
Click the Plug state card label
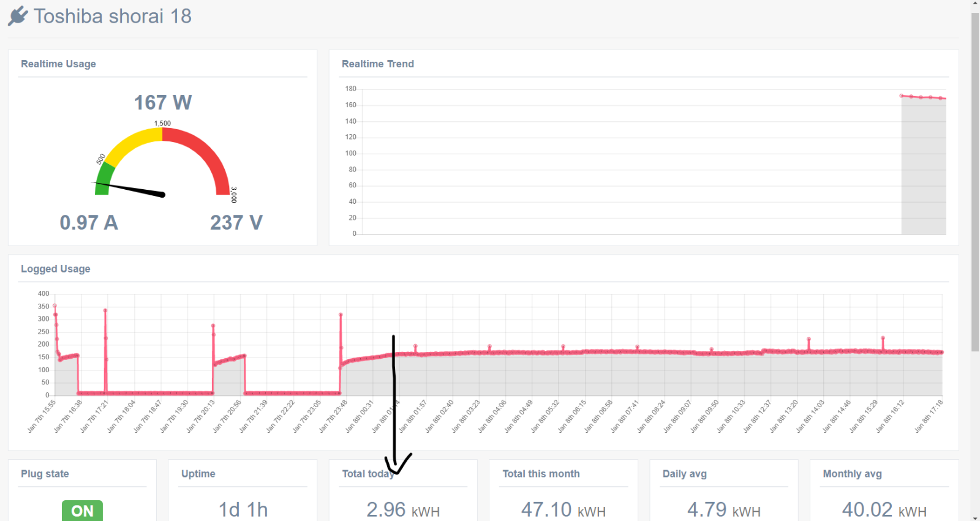pyautogui.click(x=45, y=474)
